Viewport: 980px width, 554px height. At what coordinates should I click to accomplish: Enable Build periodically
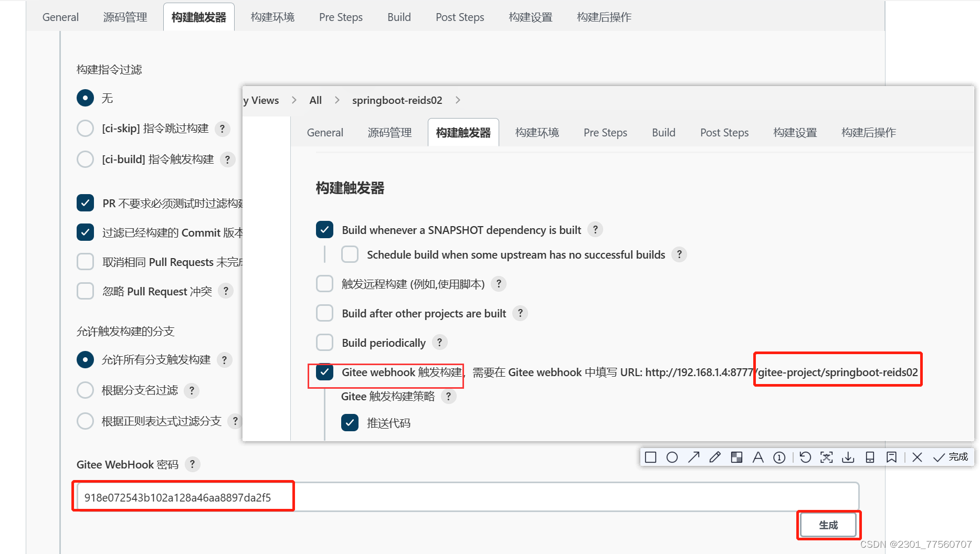point(324,342)
